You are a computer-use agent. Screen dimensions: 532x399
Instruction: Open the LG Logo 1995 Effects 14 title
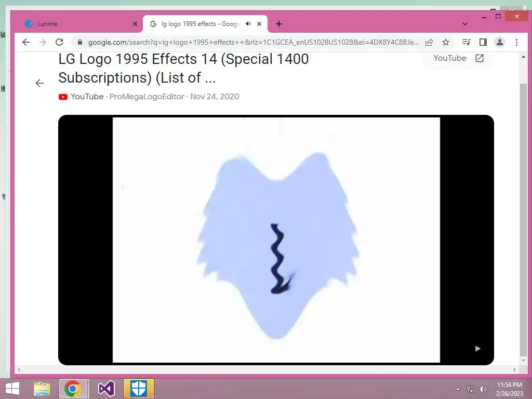point(183,68)
